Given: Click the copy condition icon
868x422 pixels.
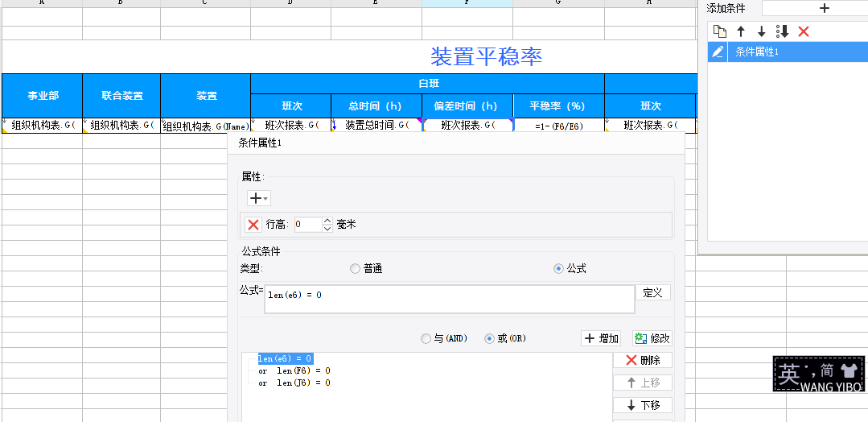Looking at the screenshot, I should click(719, 31).
